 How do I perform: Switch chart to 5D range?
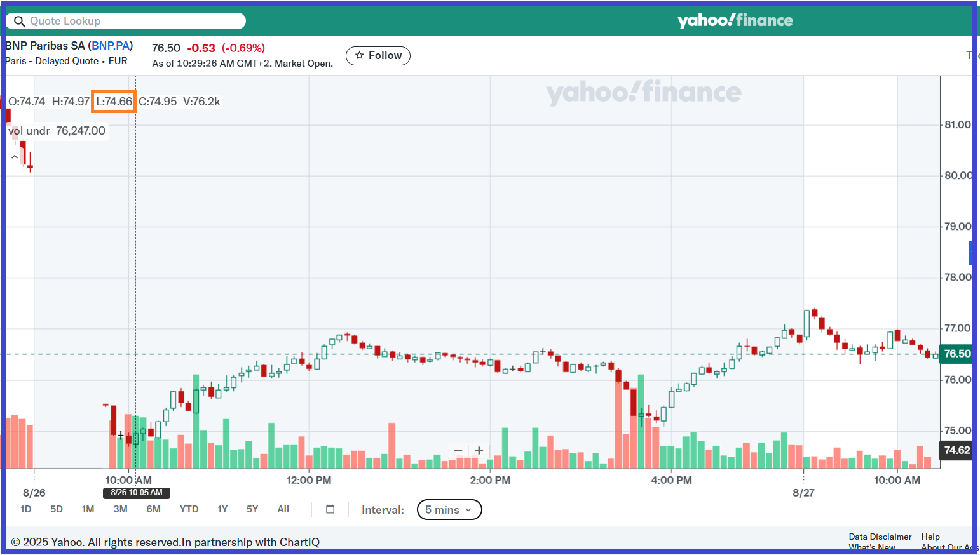tap(57, 509)
